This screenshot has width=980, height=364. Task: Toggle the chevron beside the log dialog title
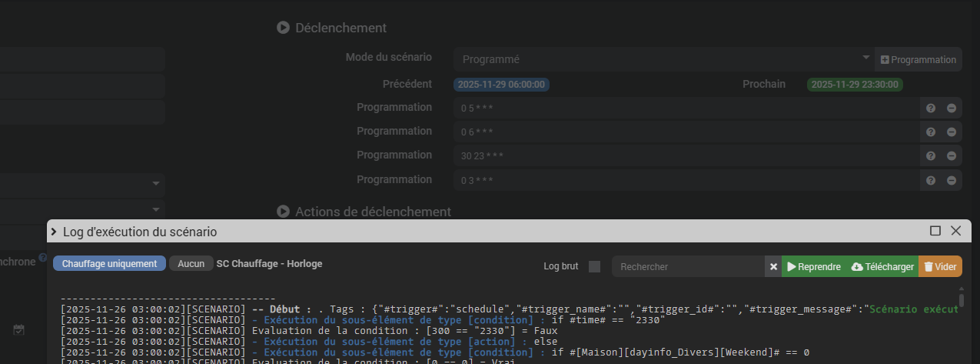54,232
